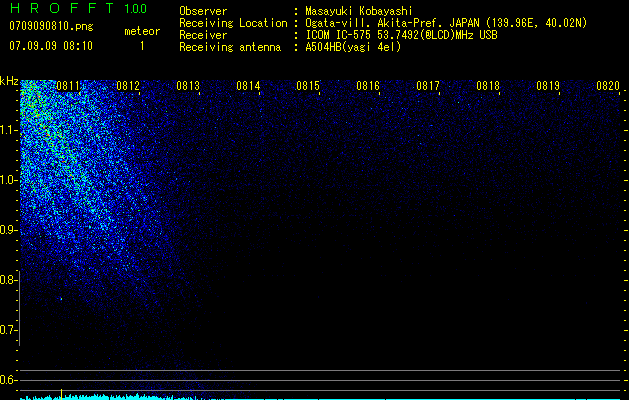Click the receiver ICOM IC-575 line
The image size is (629, 400).
pyautogui.click(x=401, y=35)
